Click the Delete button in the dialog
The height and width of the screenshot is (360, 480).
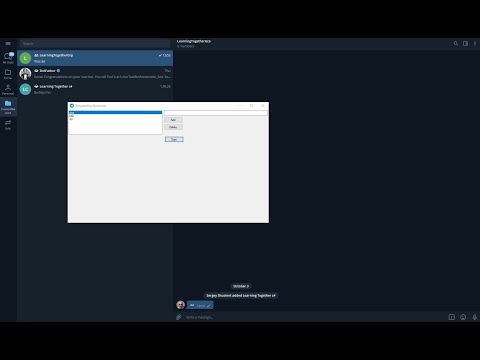pos(173,127)
